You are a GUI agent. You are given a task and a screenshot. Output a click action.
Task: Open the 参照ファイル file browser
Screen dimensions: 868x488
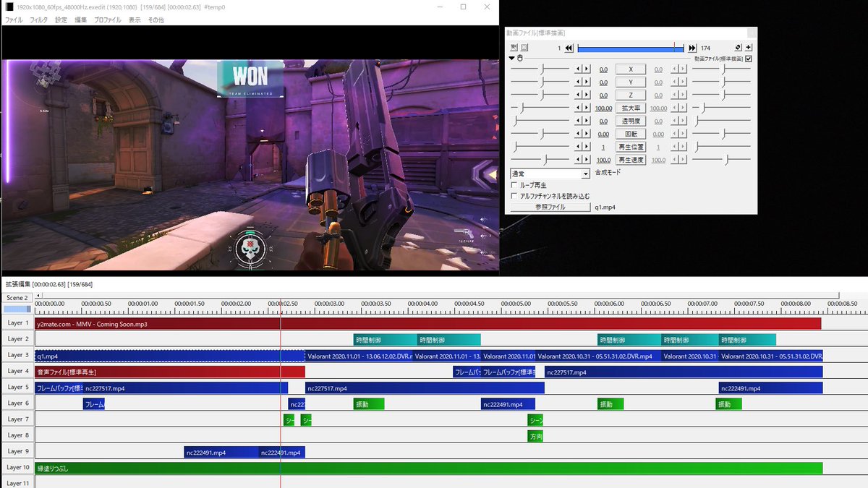(x=550, y=207)
